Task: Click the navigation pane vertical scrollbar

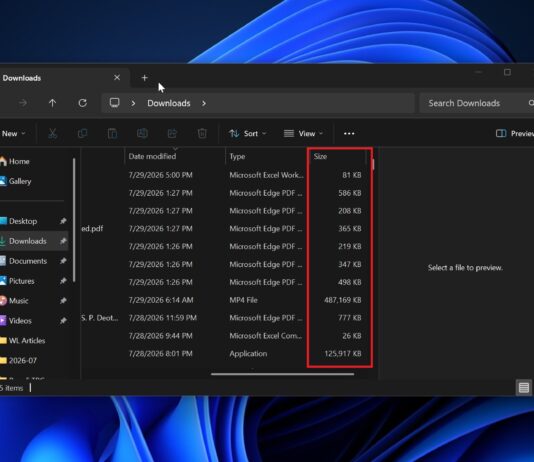Action: [74, 220]
